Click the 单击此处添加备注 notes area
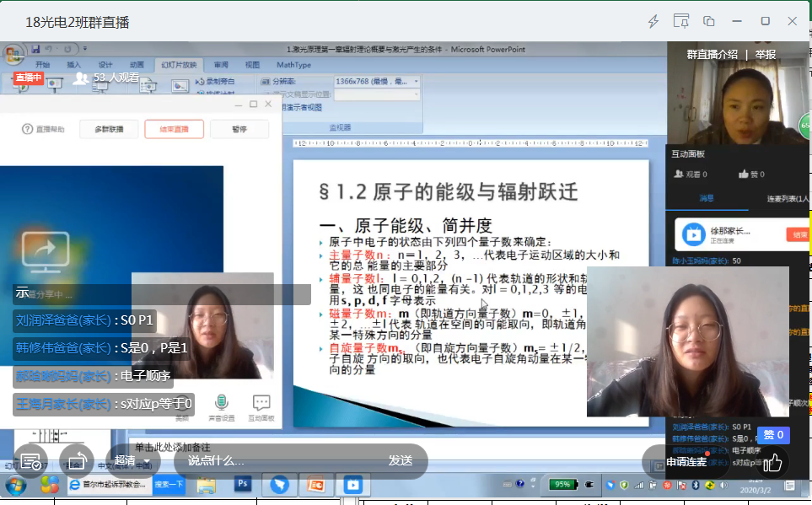 coord(173,447)
